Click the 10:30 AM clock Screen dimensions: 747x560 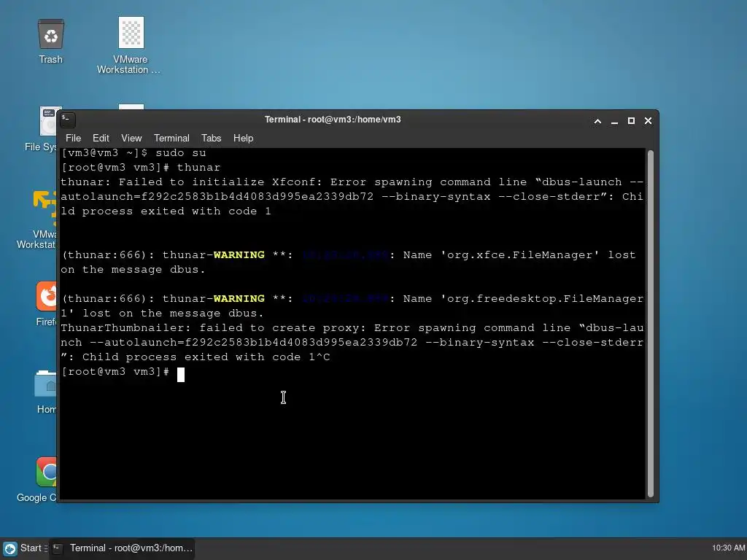point(729,548)
